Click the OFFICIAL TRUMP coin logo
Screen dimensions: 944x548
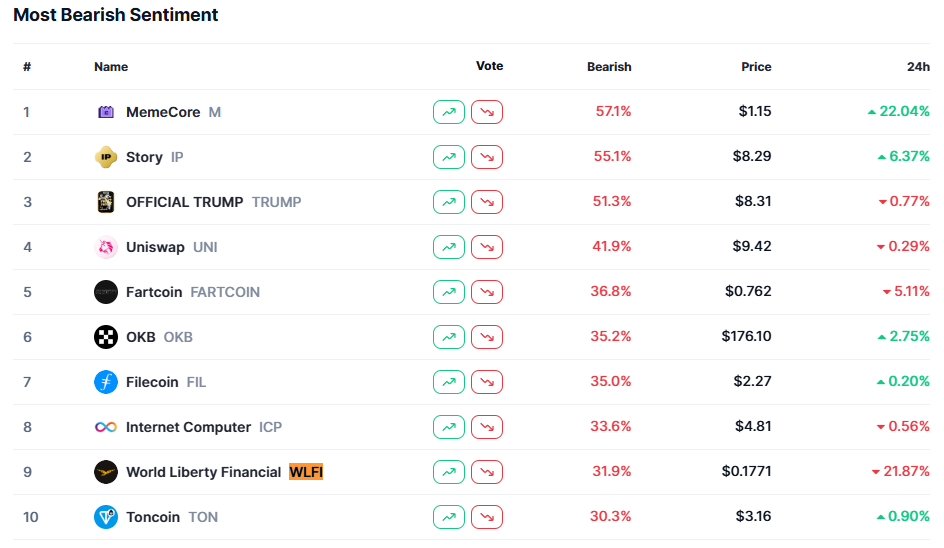pyautogui.click(x=106, y=202)
